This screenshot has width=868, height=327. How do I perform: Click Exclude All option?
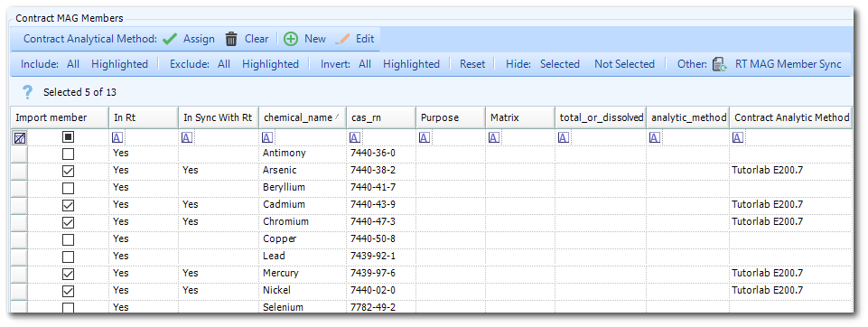[224, 64]
